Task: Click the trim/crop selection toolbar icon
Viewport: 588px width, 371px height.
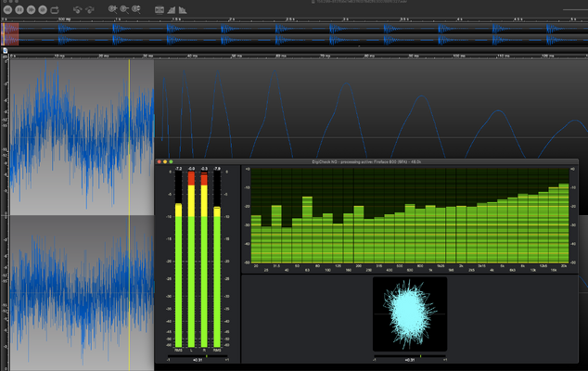Action: coord(160,10)
